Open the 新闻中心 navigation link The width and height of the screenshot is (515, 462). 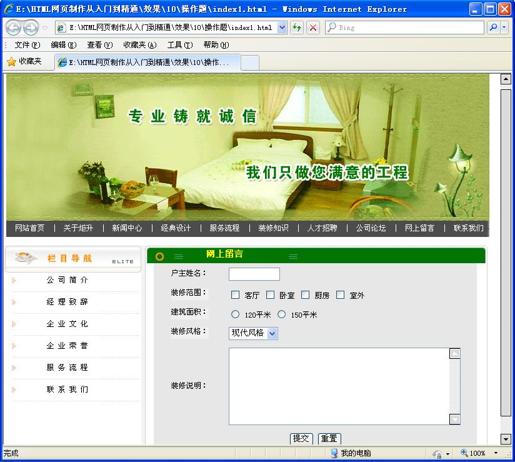[x=127, y=228]
